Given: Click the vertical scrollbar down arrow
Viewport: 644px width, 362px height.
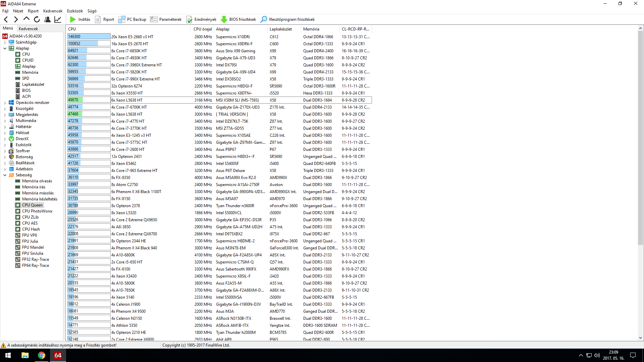Looking at the screenshot, I should click(x=640, y=338).
